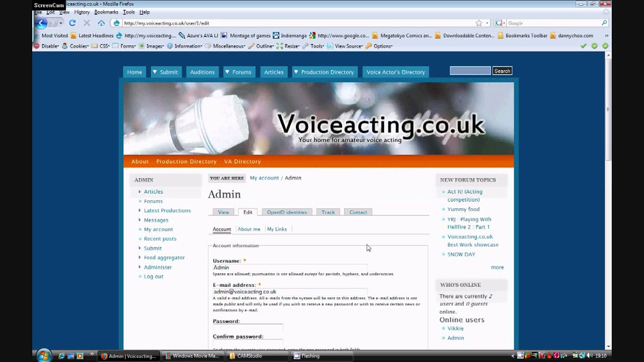Screen dimensions: 644x362
Task: Click the site Search button
Action: tap(502, 71)
